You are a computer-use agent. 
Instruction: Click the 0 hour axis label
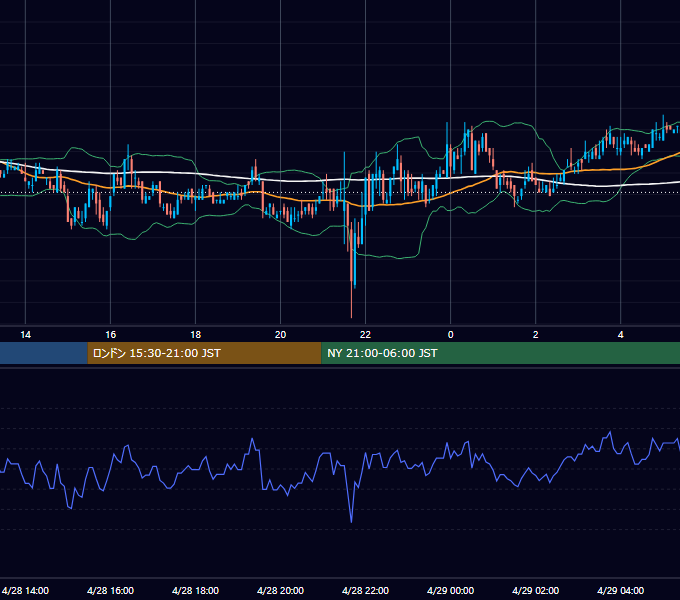coord(451,335)
